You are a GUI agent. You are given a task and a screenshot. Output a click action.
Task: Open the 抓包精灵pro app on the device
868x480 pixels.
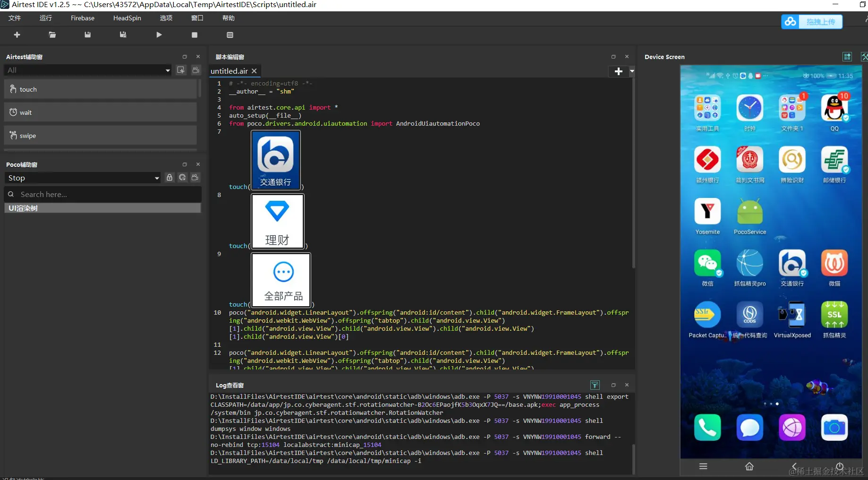(x=750, y=268)
